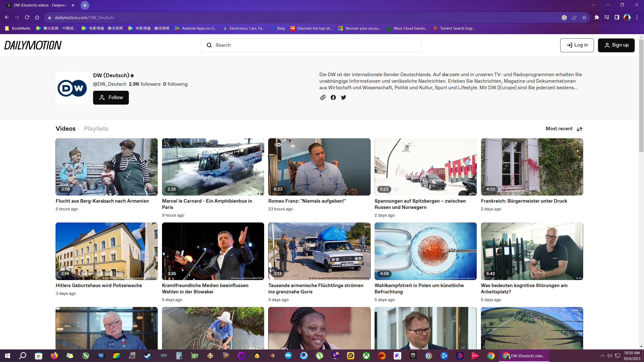
Task: Switch to the Playlists tab
Action: tap(96, 128)
